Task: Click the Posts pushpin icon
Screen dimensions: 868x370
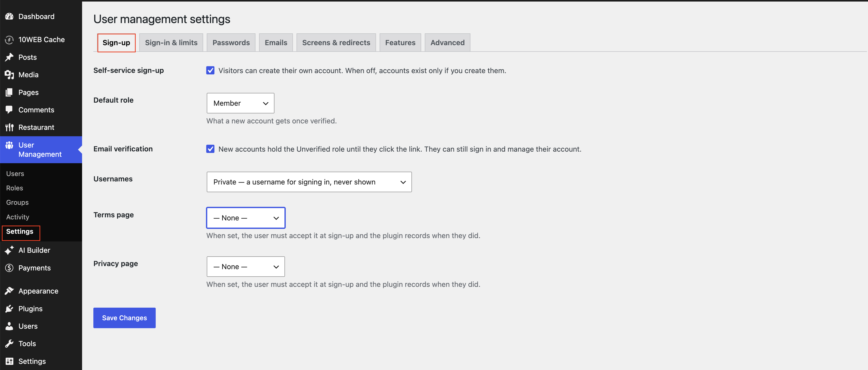Action: point(9,57)
